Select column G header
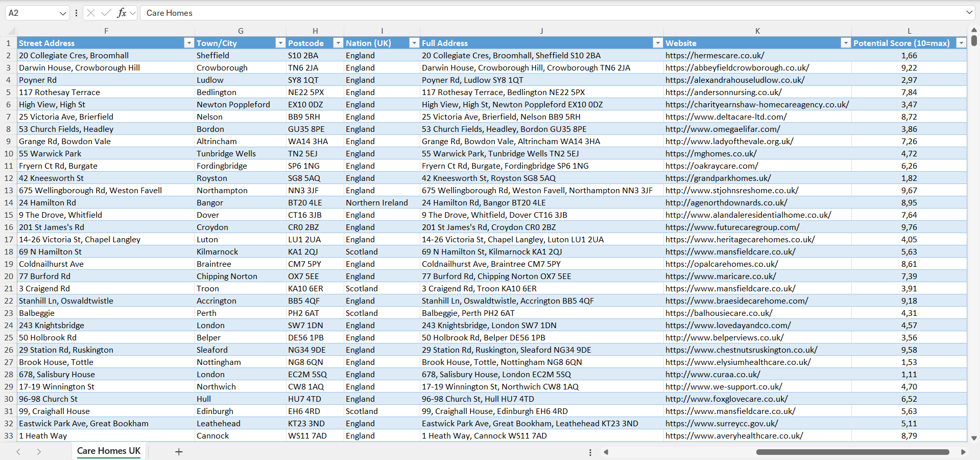This screenshot has height=460, width=980. 241,31
